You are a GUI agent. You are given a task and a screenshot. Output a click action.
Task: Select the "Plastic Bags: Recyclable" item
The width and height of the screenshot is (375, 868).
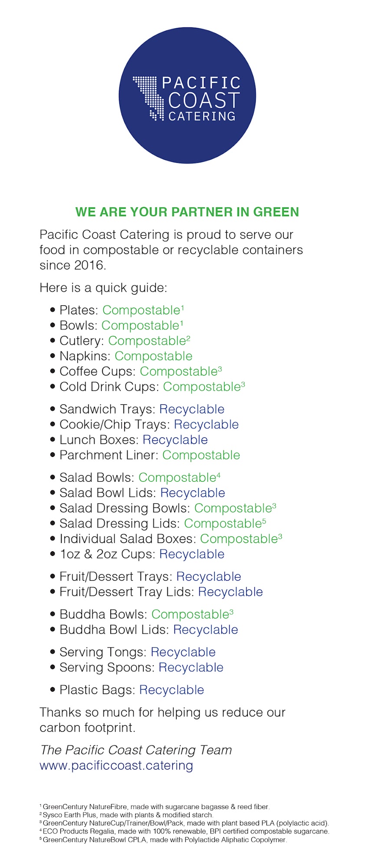[x=132, y=690]
